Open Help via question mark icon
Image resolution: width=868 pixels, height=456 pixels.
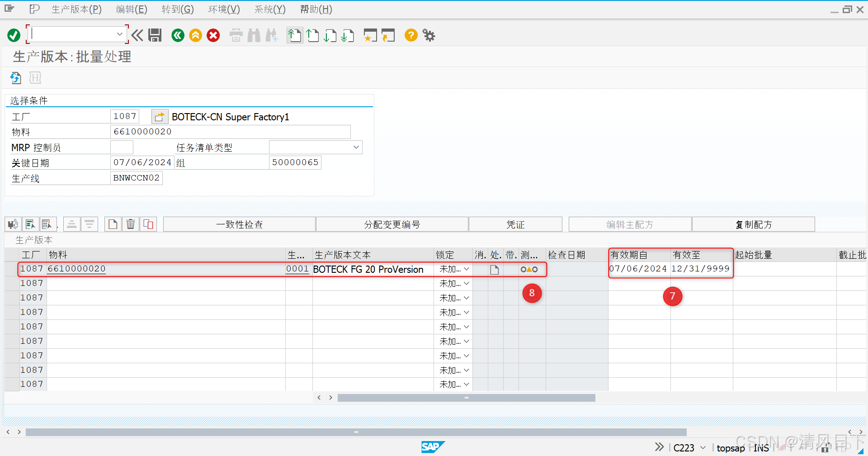(x=411, y=35)
